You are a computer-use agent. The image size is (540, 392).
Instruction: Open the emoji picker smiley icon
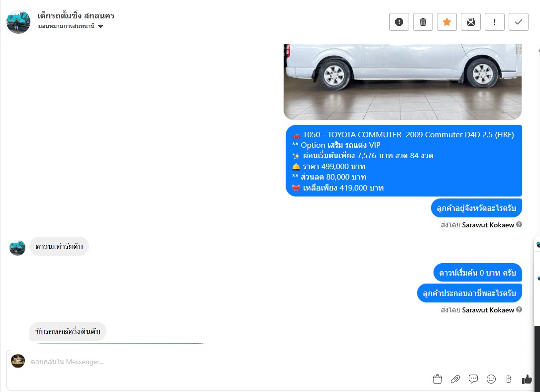coord(491,379)
